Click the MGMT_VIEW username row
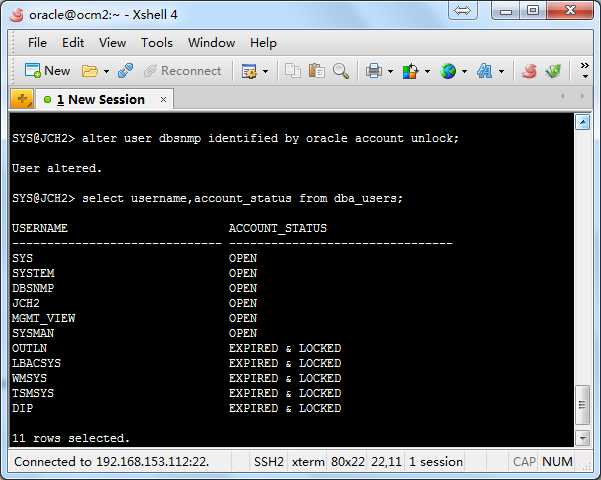The image size is (601, 480). click(x=43, y=318)
